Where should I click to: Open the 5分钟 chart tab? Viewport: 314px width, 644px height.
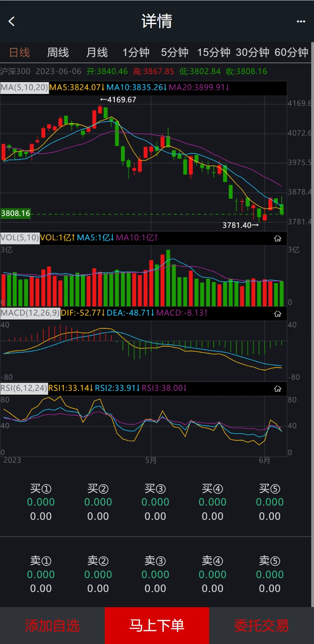[x=175, y=52]
